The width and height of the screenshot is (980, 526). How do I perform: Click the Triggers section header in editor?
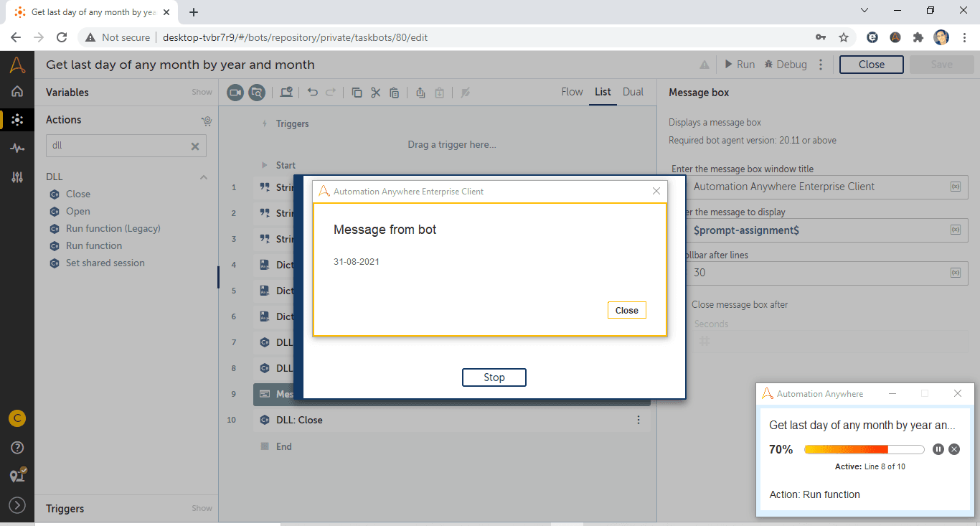coord(292,123)
